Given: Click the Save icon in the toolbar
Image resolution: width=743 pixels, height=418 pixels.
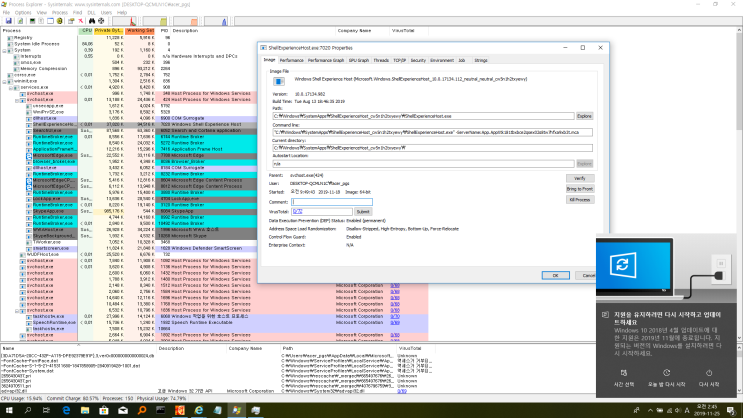Looking at the screenshot, I should click(x=6, y=21).
